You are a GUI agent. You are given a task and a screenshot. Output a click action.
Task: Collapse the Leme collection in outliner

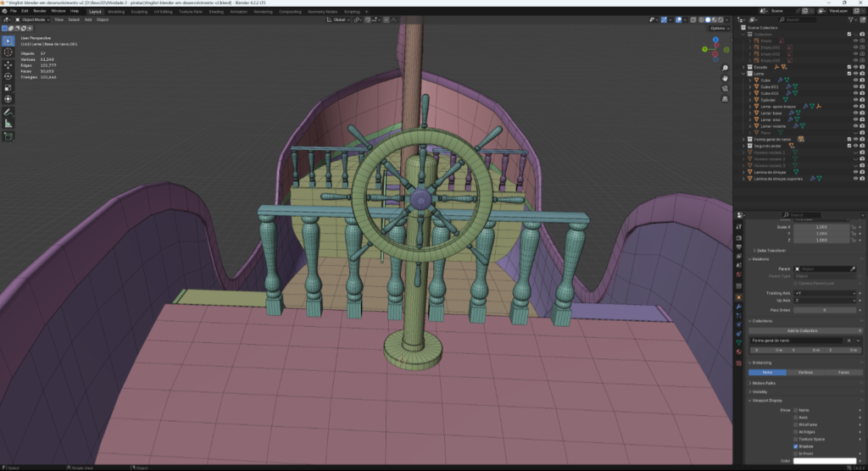click(x=743, y=74)
